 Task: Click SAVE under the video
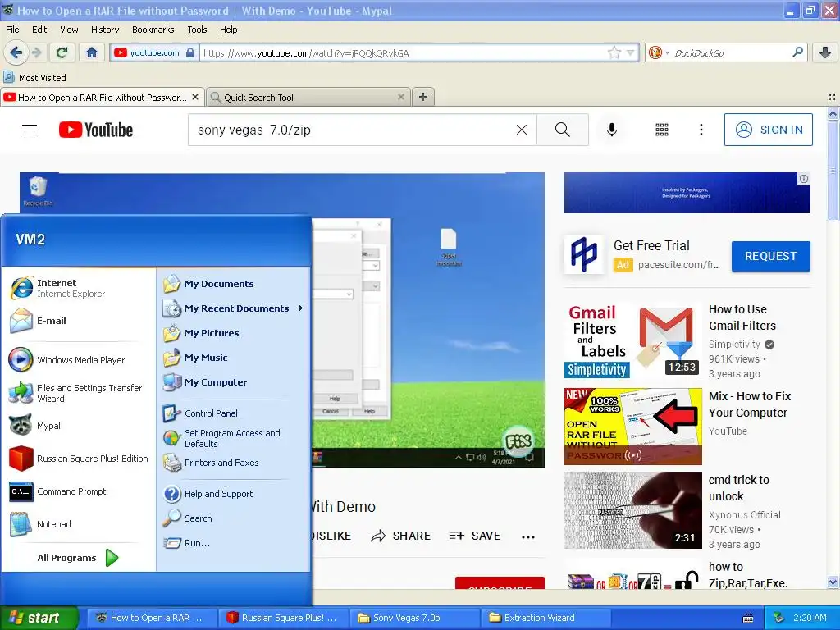(474, 536)
